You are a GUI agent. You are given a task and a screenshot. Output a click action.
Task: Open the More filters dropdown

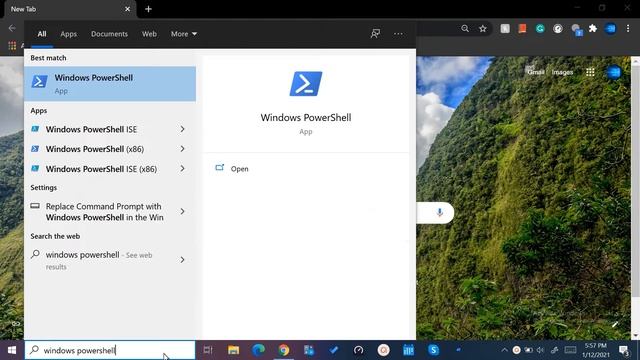184,34
